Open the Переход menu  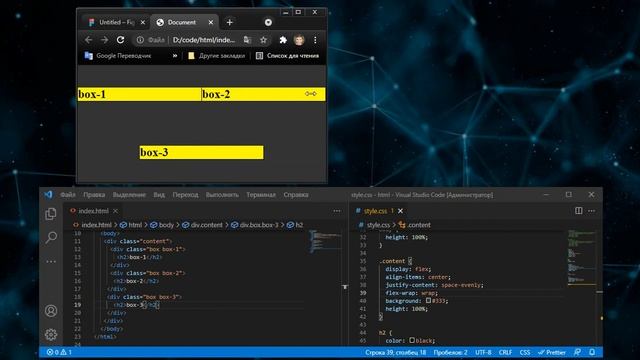[x=185, y=195]
